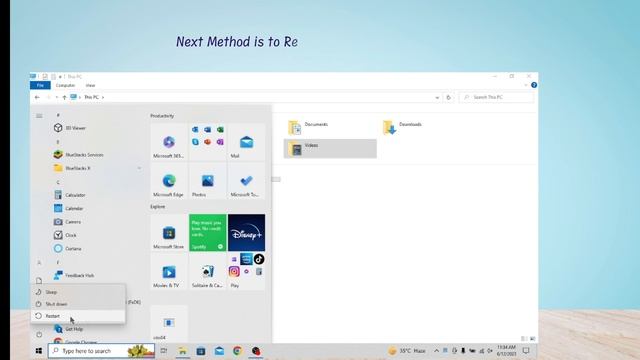Open File Explorer from the taskbar

(x=182, y=351)
